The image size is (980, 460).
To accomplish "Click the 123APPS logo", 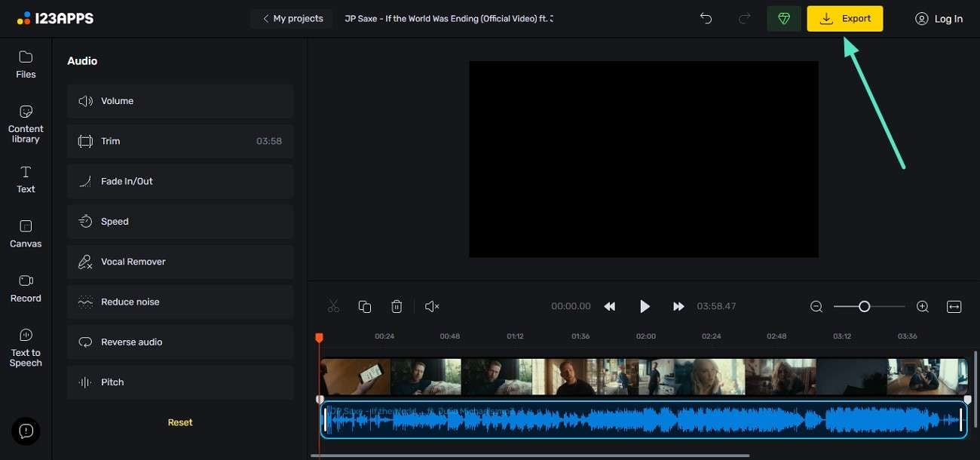I will click(56, 18).
